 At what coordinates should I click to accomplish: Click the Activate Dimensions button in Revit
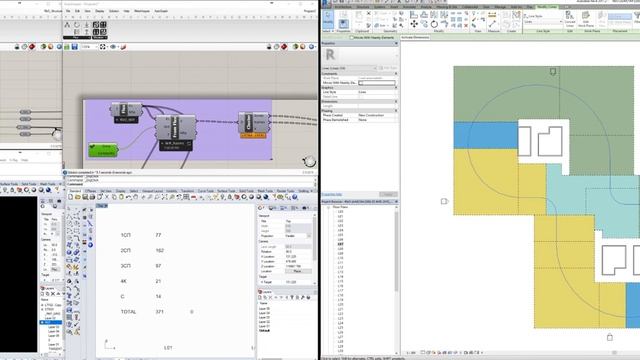point(415,38)
